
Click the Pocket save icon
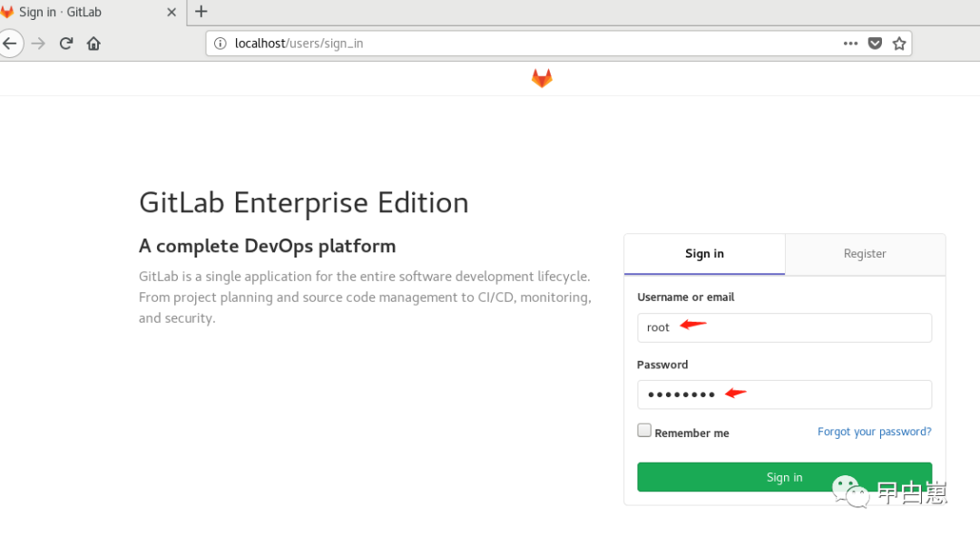875,44
